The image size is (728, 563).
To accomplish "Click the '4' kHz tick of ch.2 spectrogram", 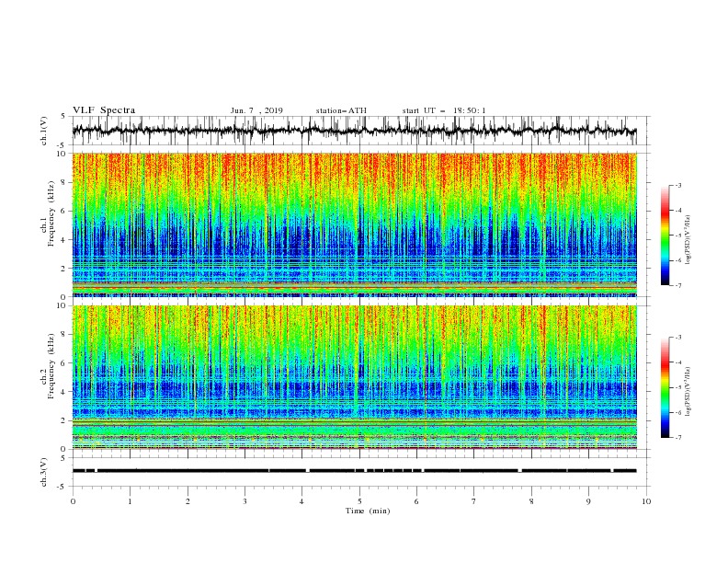I will click(x=64, y=392).
